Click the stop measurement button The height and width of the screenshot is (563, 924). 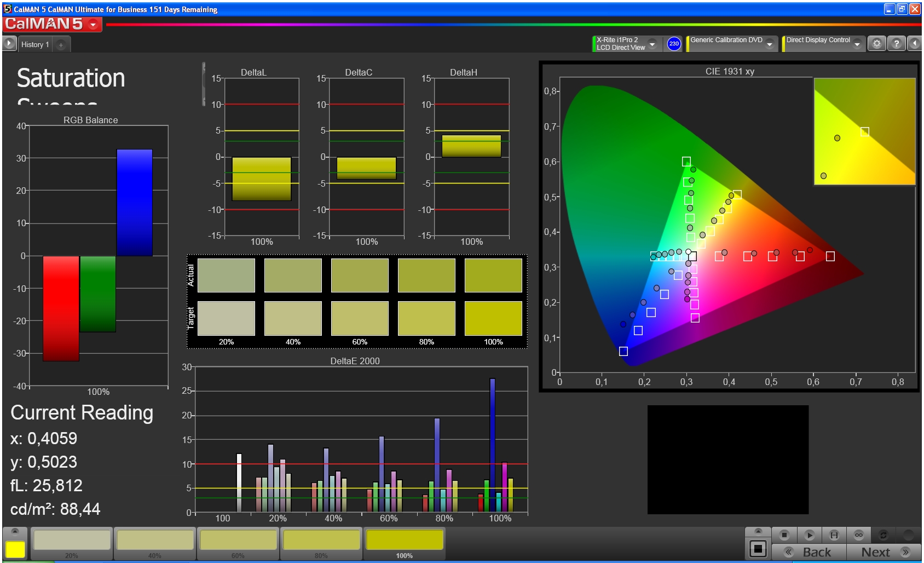pos(784,535)
